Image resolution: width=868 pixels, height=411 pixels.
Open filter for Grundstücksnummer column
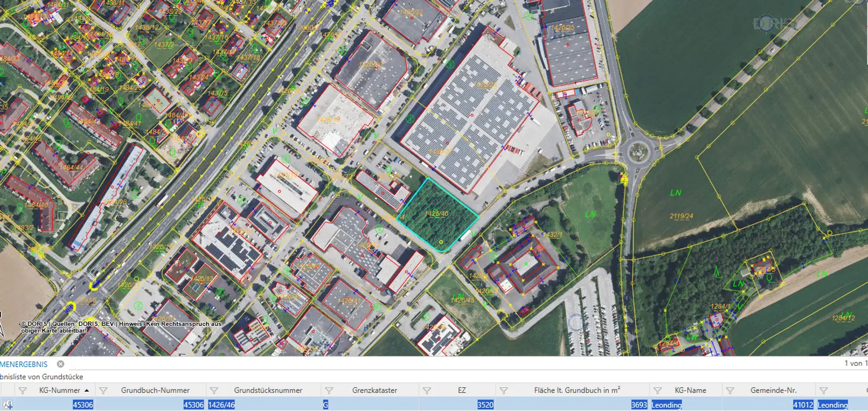click(215, 390)
